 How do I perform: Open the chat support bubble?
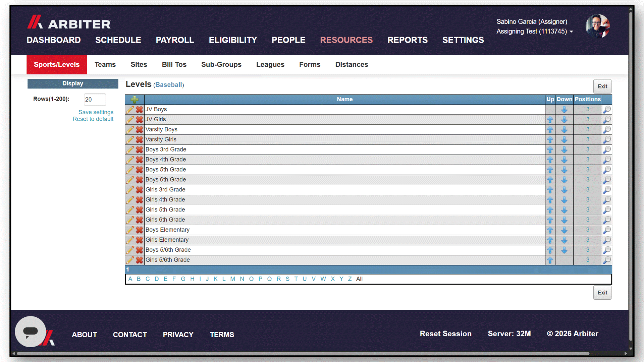[31, 331]
